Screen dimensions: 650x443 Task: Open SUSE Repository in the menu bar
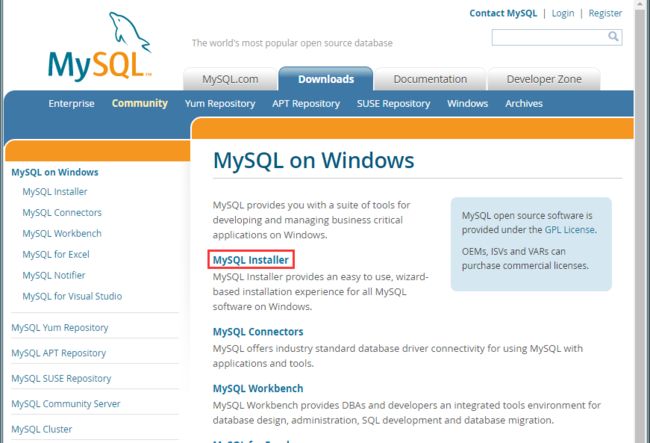[x=393, y=104]
